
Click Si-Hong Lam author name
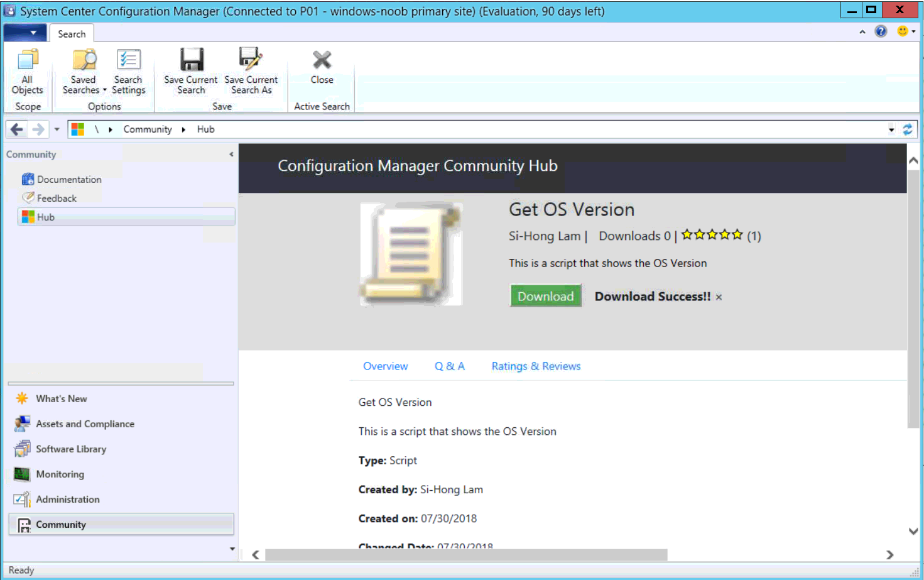click(x=545, y=236)
